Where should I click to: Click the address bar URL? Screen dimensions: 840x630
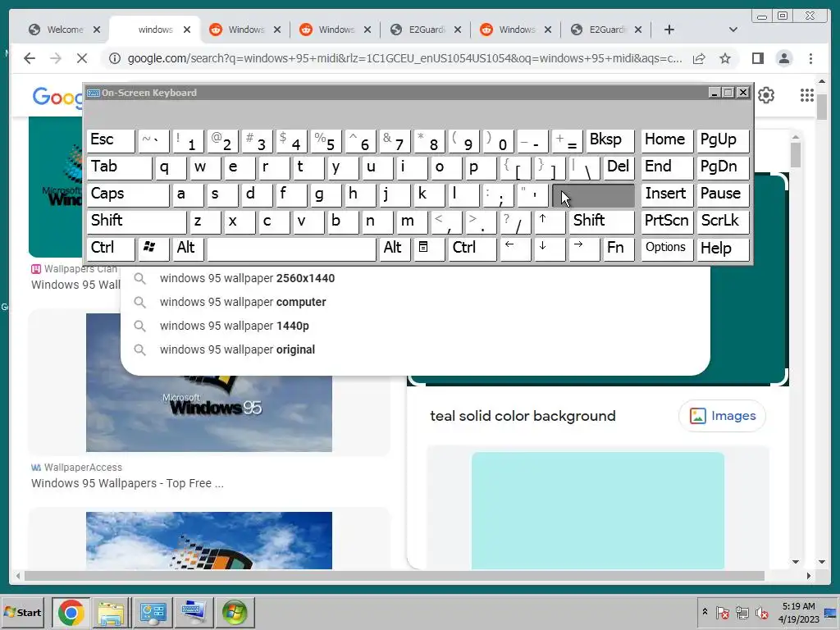point(404,58)
